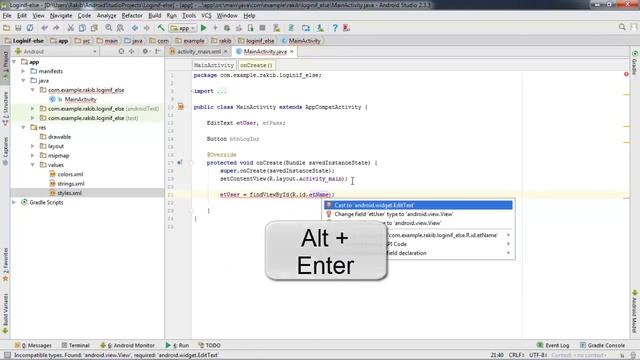Click the Find magnifier icon
The width and height of the screenshot is (640, 360).
click(x=109, y=28)
